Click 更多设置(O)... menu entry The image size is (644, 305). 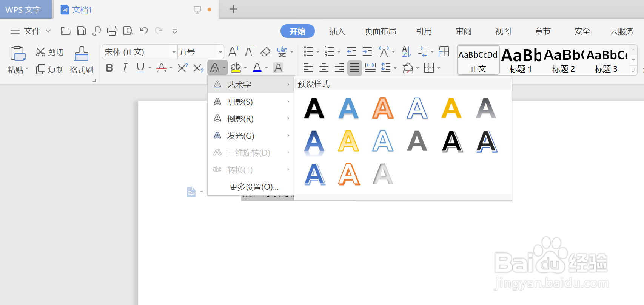coord(251,187)
